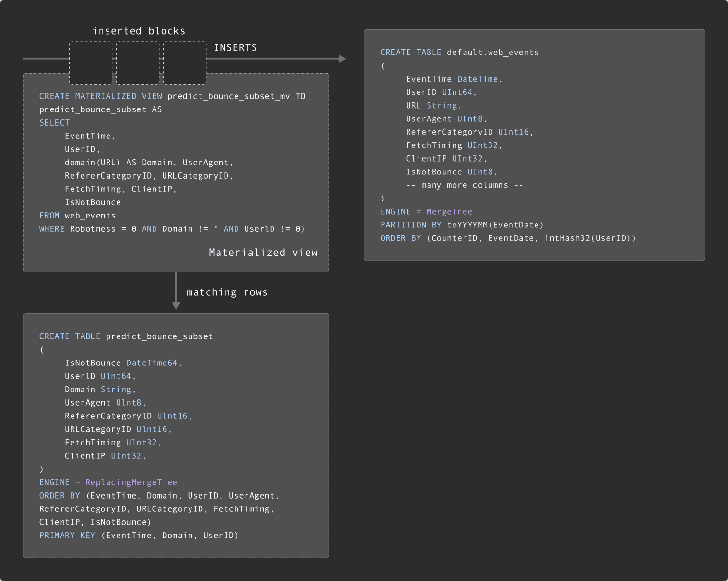Click the DateTime64 type of IsNotBounce
The height and width of the screenshot is (581, 728).
[x=152, y=363]
